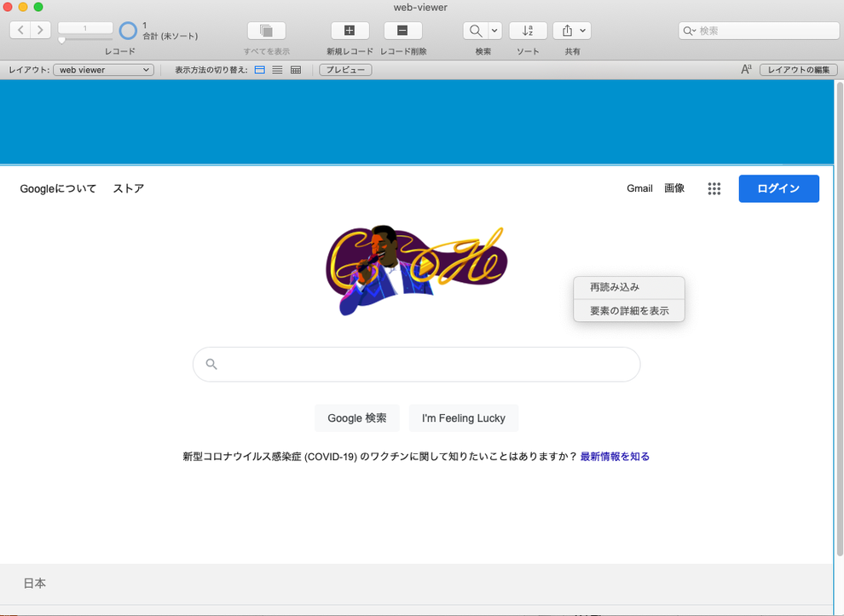Open the 最新情報を知る link
The image size is (844, 616).
coord(615,456)
